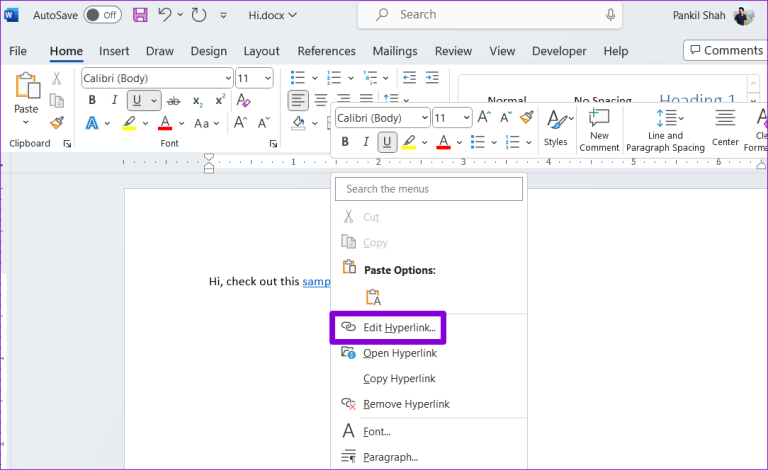Viewport: 768px width, 470px height.
Task: Click the Format Painter brush in Clipboard group
Action: pyautogui.click(x=57, y=122)
